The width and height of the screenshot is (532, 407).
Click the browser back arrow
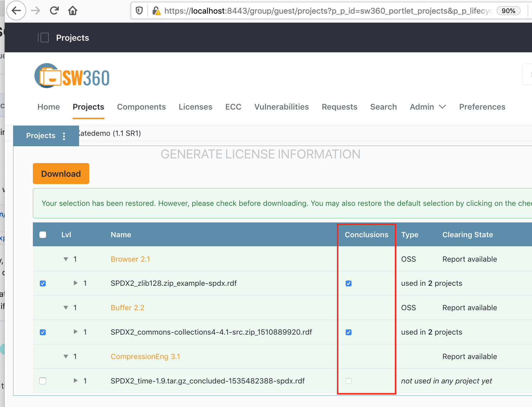[16, 10]
